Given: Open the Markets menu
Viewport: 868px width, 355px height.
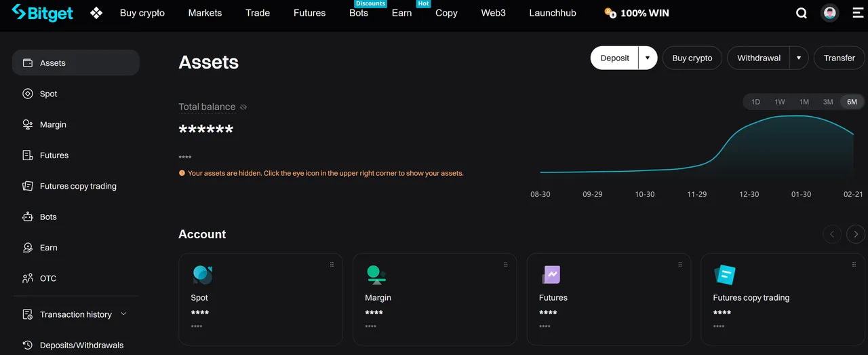Looking at the screenshot, I should 205,13.
